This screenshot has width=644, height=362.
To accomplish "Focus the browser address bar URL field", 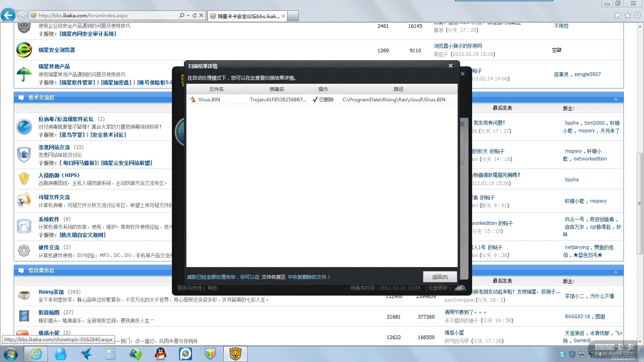I will pos(108,16).
